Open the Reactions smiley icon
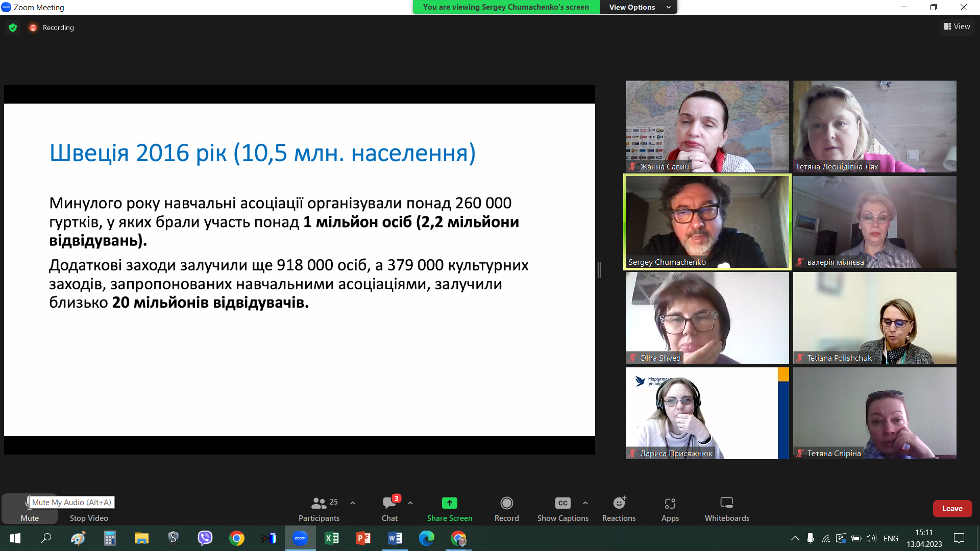 619,503
